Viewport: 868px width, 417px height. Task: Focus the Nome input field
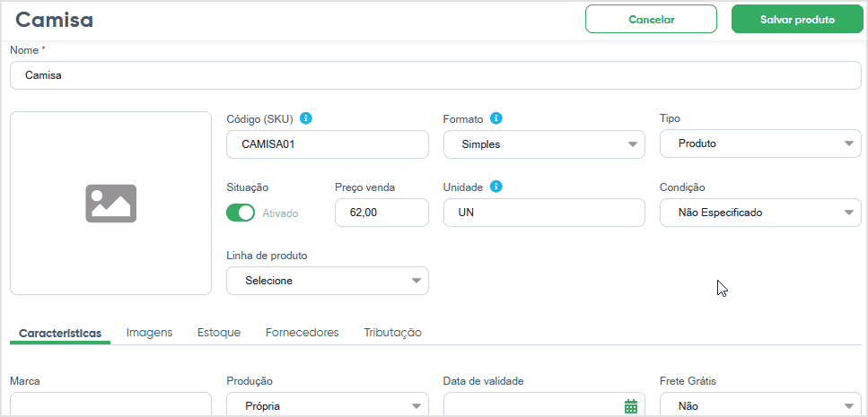435,75
